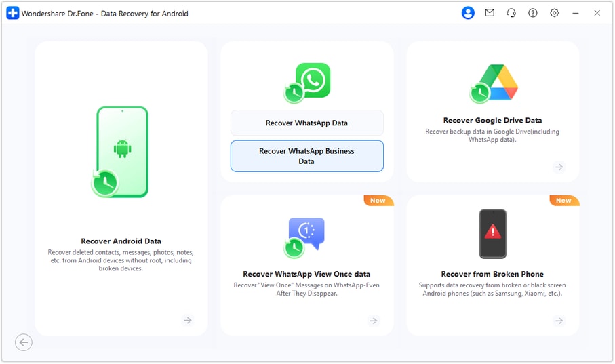This screenshot has width=615, height=364.
Task: Open Recover from Broken Phone title
Action: coord(492,274)
